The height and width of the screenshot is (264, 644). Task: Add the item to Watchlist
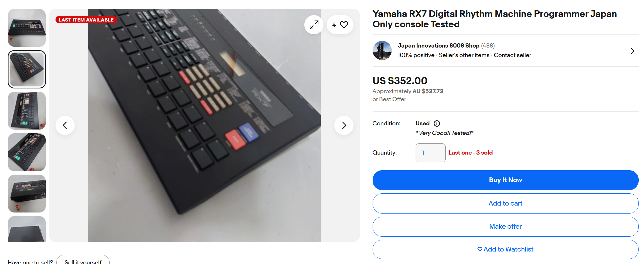[x=505, y=249]
